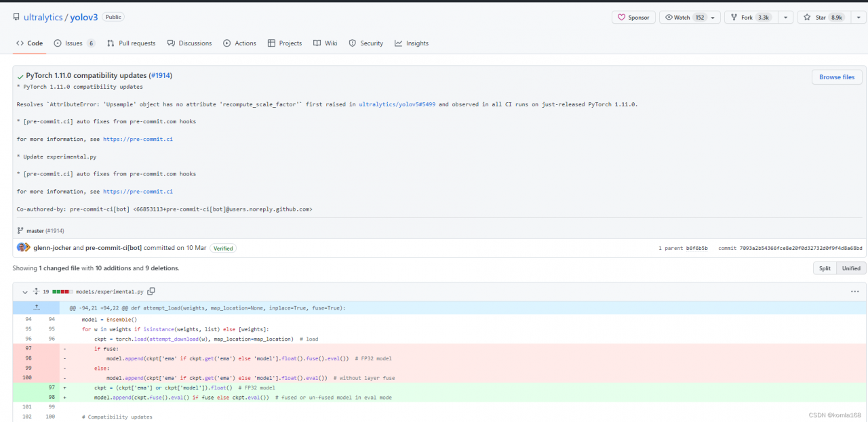Click the Sponsor heart button
This screenshot has width=868, height=422.
[x=633, y=18]
